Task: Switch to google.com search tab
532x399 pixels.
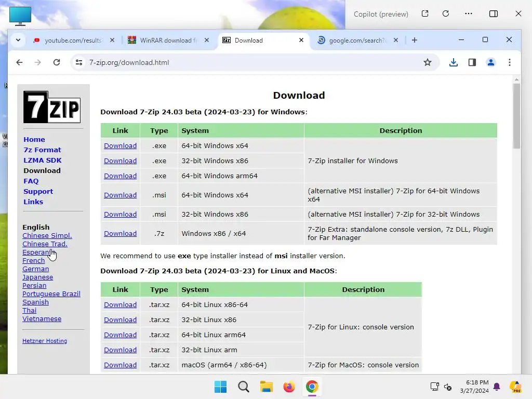Action: point(356,41)
